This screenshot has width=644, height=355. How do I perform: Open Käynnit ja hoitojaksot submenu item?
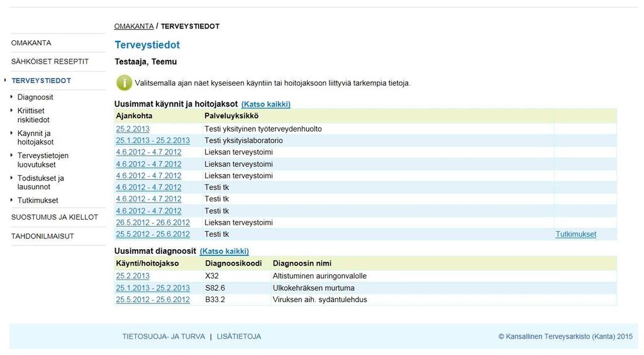pos(35,138)
